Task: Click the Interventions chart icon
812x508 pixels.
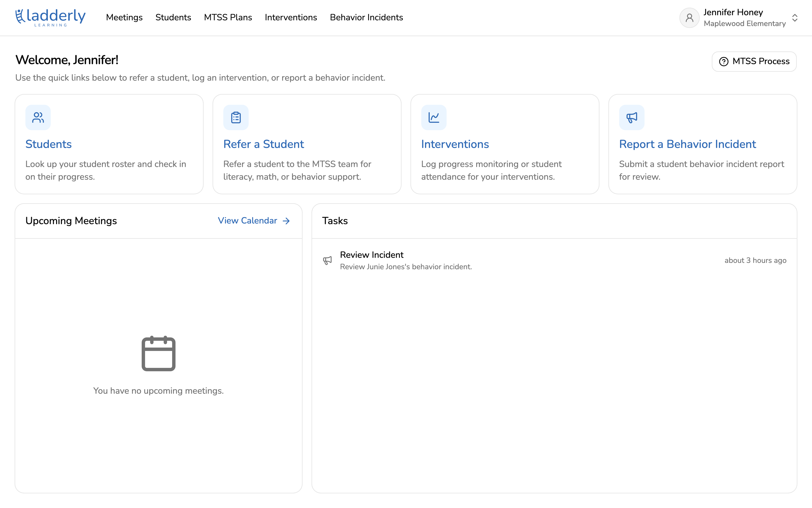Action: [x=434, y=117]
